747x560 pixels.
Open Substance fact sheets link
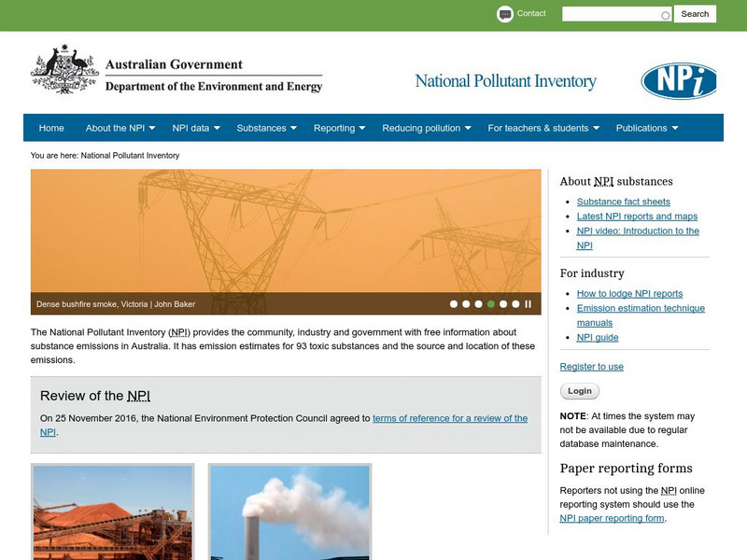[x=623, y=202]
